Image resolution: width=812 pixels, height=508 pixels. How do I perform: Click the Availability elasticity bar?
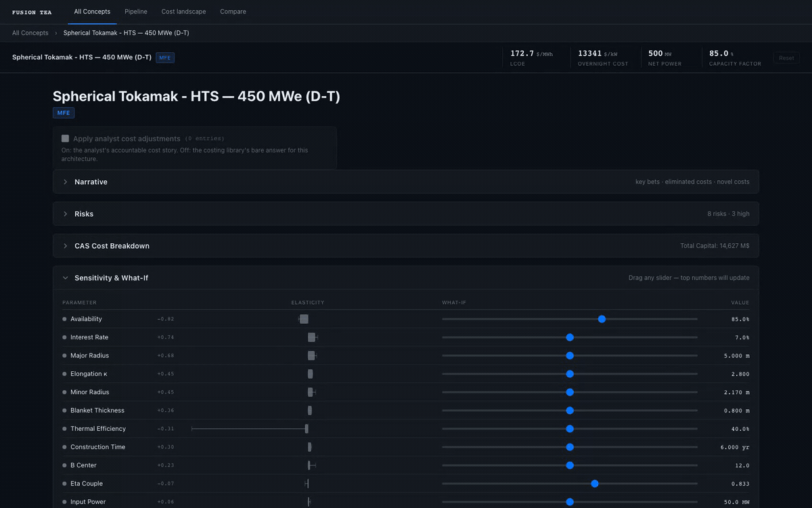(303, 319)
